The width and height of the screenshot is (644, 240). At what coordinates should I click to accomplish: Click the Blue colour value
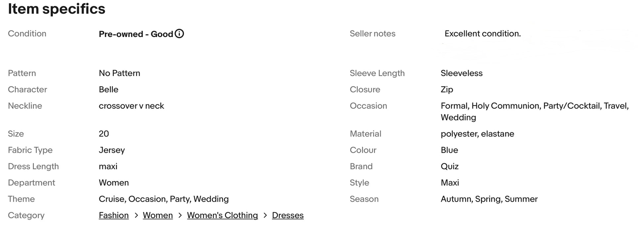click(x=449, y=150)
